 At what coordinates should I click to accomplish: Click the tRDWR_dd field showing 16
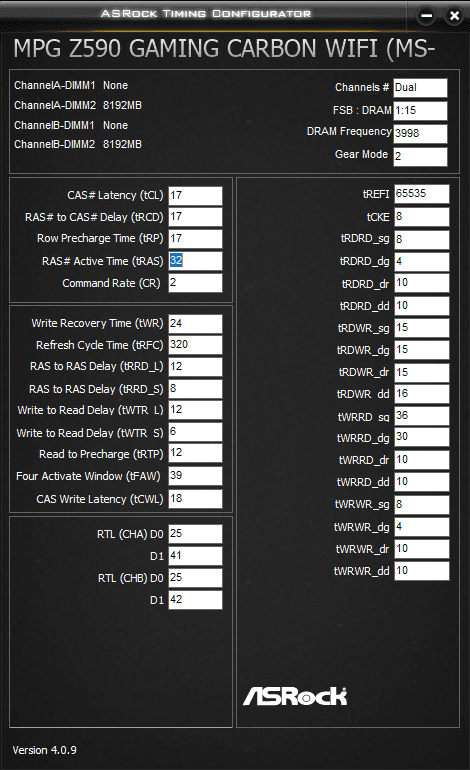tap(422, 394)
